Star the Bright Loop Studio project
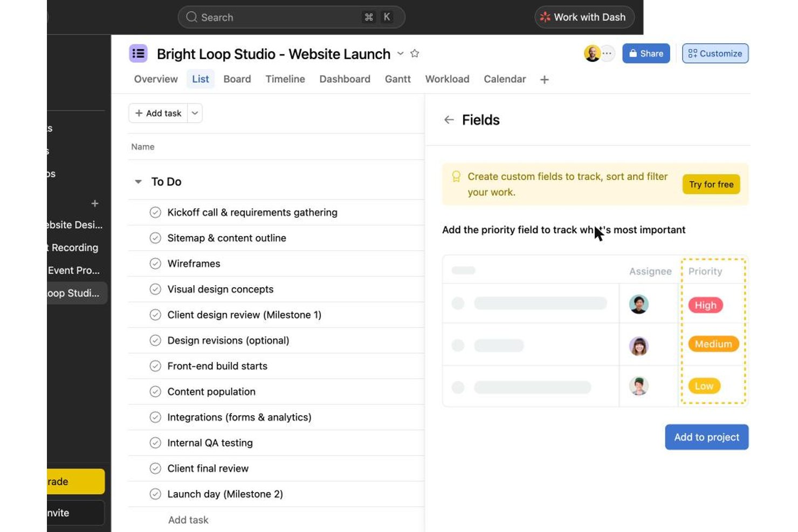This screenshot has height=532, width=798. 415,53
